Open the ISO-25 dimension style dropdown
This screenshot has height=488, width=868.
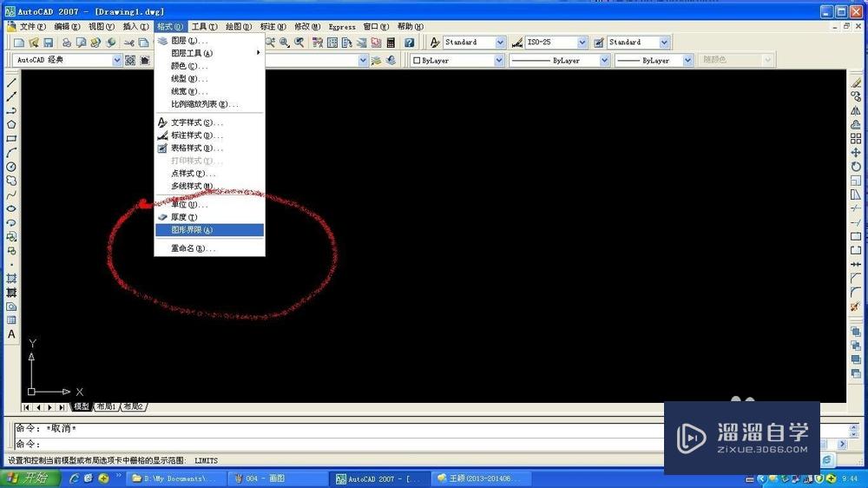pyautogui.click(x=582, y=43)
